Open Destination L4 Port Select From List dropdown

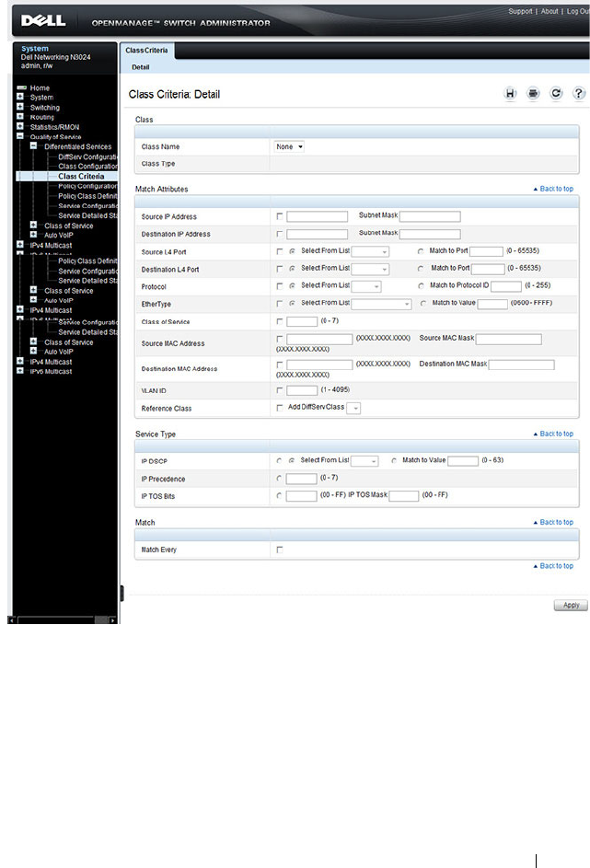click(x=370, y=269)
